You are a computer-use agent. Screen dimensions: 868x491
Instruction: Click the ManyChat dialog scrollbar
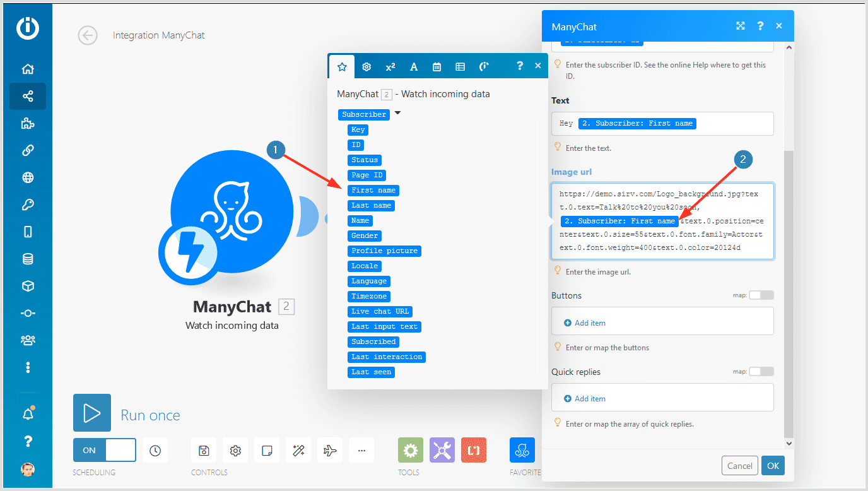point(789,295)
